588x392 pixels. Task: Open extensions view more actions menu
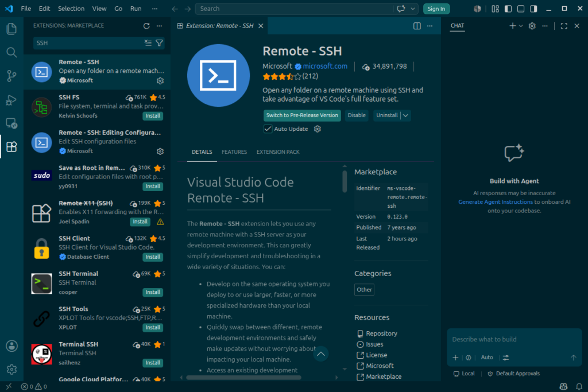(x=160, y=26)
